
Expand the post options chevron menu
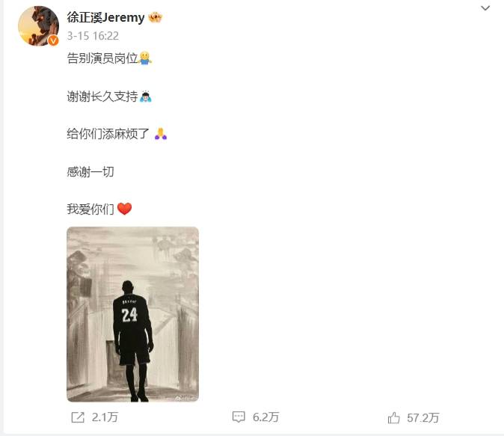point(485,8)
